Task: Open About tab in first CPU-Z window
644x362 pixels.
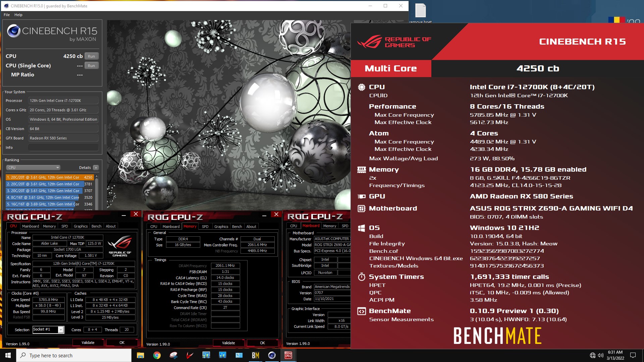Action: (111, 226)
